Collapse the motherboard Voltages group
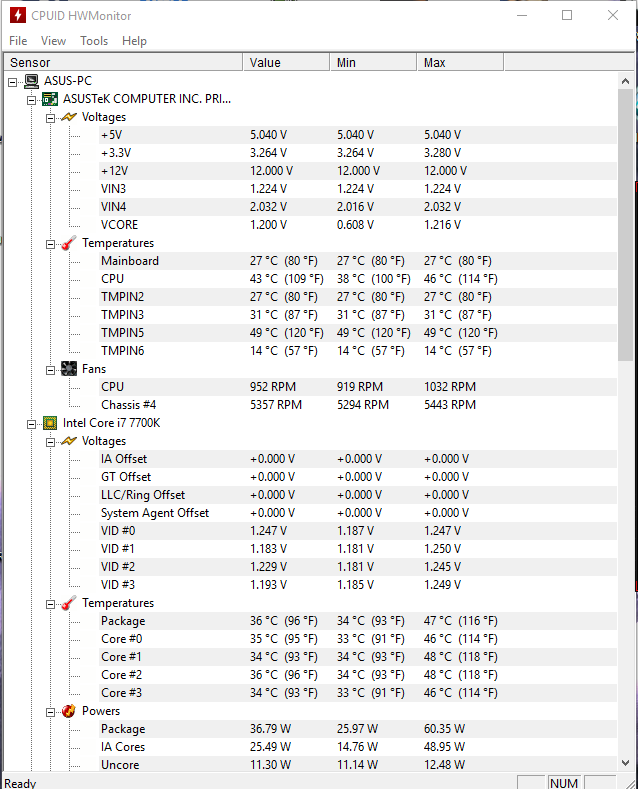The image size is (638, 789). coord(50,118)
